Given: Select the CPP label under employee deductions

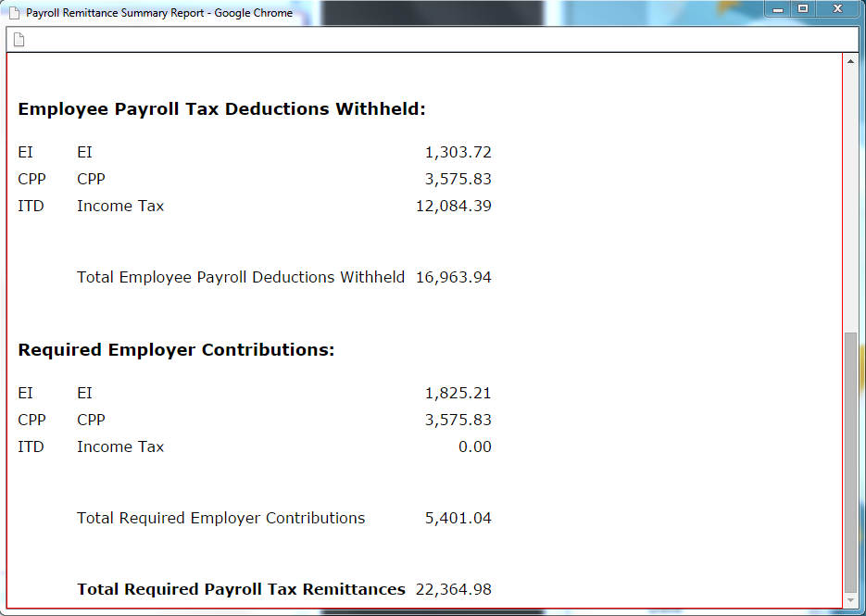Looking at the screenshot, I should tap(32, 179).
